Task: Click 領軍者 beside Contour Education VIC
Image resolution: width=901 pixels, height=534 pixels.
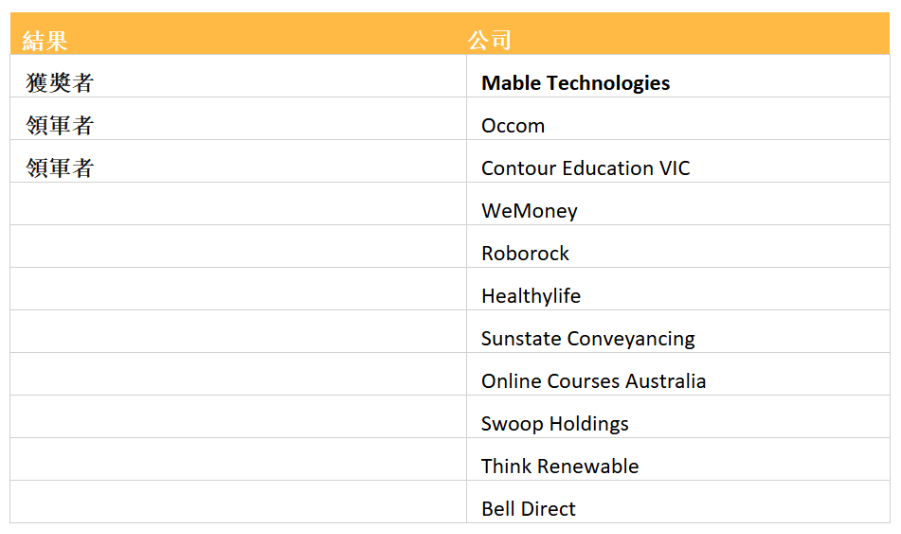Action: (x=59, y=168)
